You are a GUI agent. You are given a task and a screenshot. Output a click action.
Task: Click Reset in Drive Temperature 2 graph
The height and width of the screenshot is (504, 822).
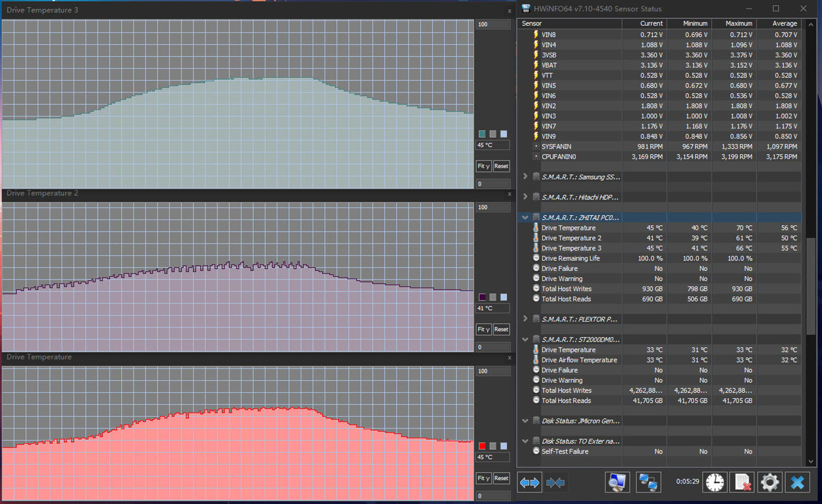(501, 329)
